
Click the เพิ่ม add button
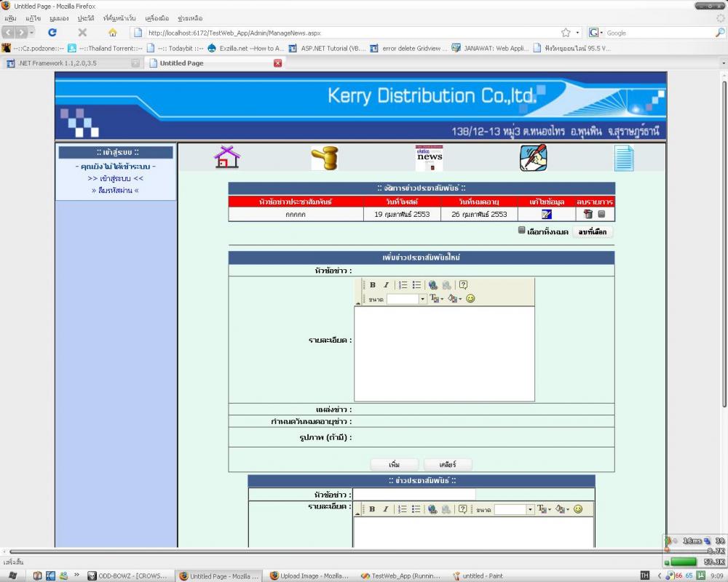(394, 464)
